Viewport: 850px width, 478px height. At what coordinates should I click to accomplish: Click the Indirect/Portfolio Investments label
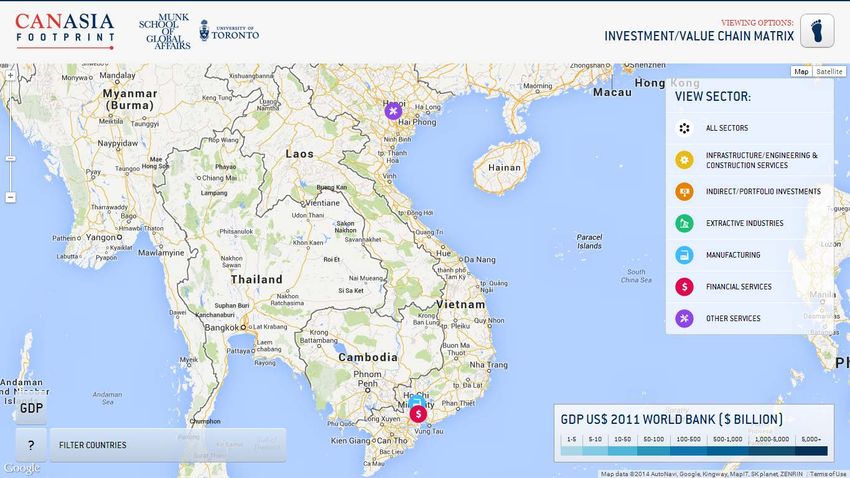click(763, 191)
